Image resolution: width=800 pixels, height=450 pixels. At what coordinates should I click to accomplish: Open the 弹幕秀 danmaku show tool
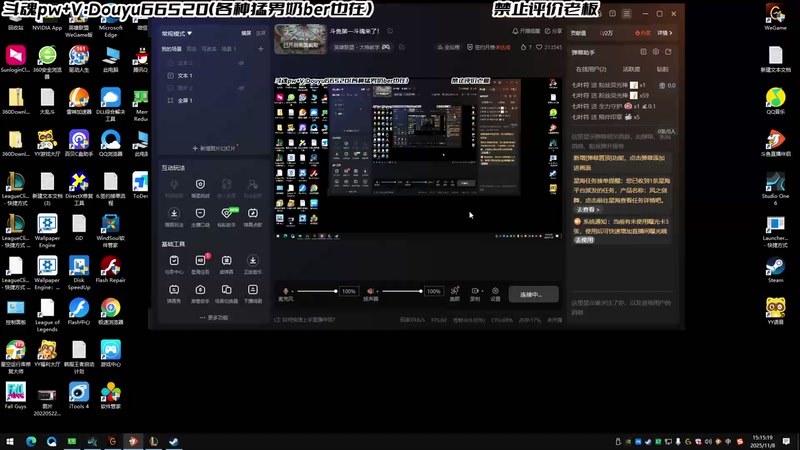pos(174,293)
